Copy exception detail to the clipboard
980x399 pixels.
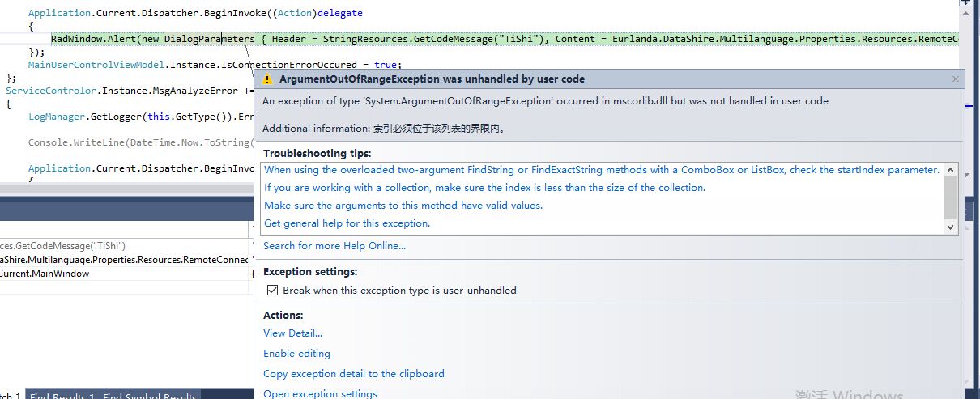pyautogui.click(x=353, y=374)
